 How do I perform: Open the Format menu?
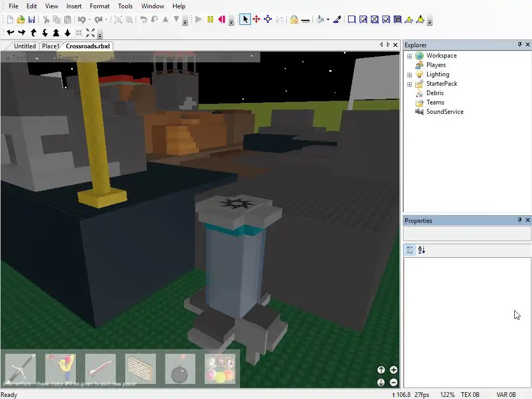100,6
